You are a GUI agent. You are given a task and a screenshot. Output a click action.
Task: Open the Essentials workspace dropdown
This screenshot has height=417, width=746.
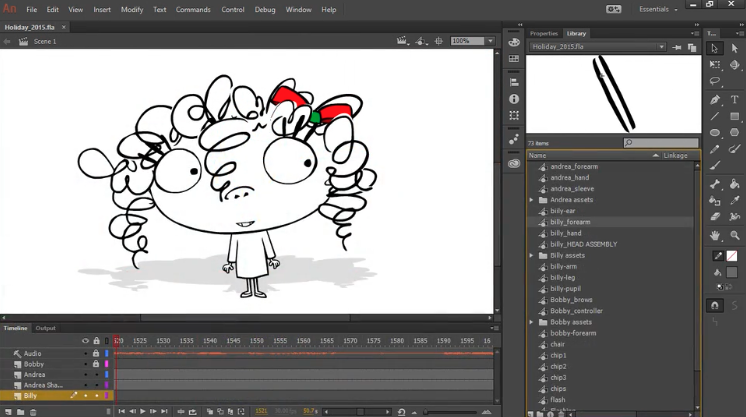click(x=658, y=9)
